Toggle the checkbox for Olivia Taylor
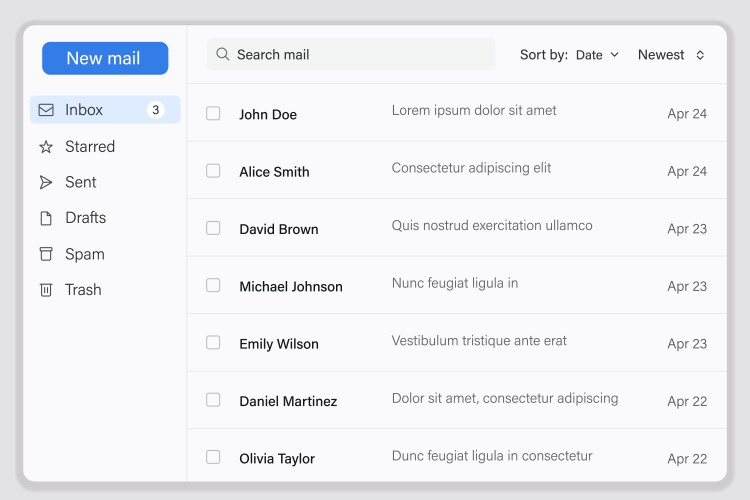 (x=213, y=457)
